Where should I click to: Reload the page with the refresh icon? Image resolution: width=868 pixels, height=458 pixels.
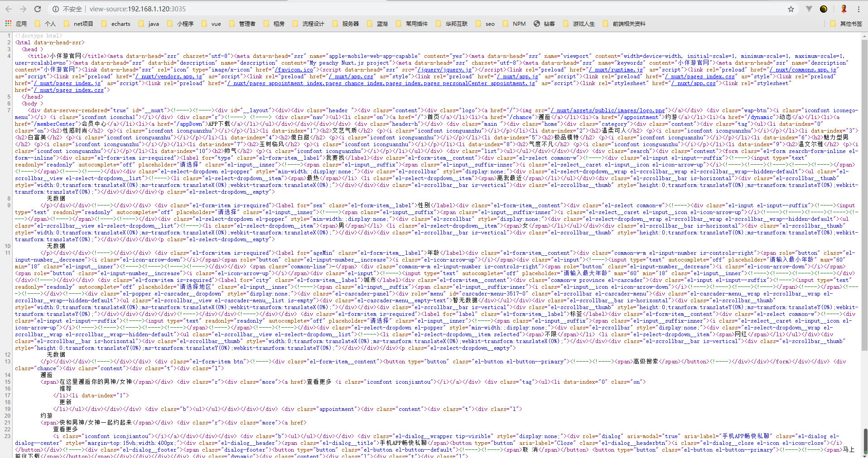point(38,9)
